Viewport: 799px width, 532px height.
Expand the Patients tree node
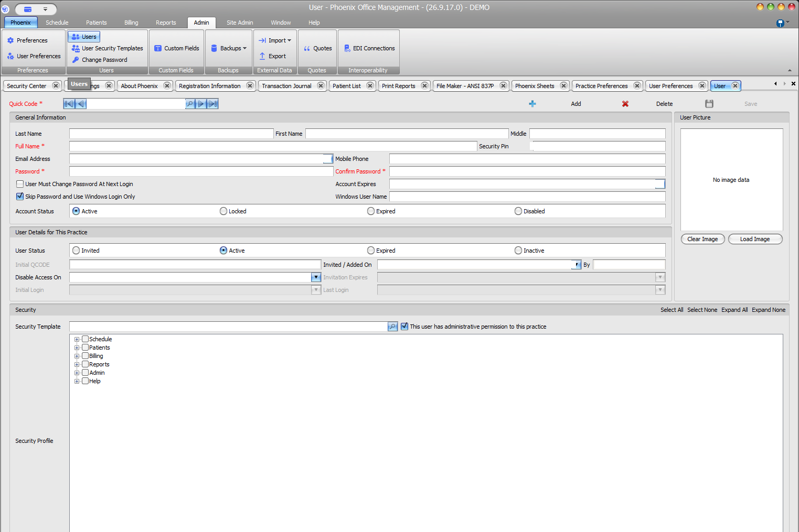(x=77, y=348)
